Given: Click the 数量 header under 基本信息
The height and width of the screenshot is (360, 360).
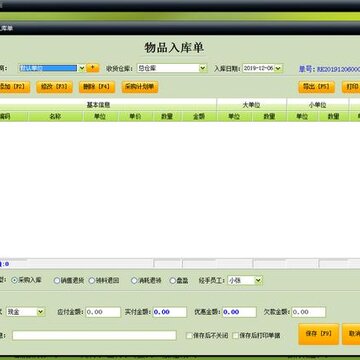Looking at the screenshot, I should (x=167, y=116).
